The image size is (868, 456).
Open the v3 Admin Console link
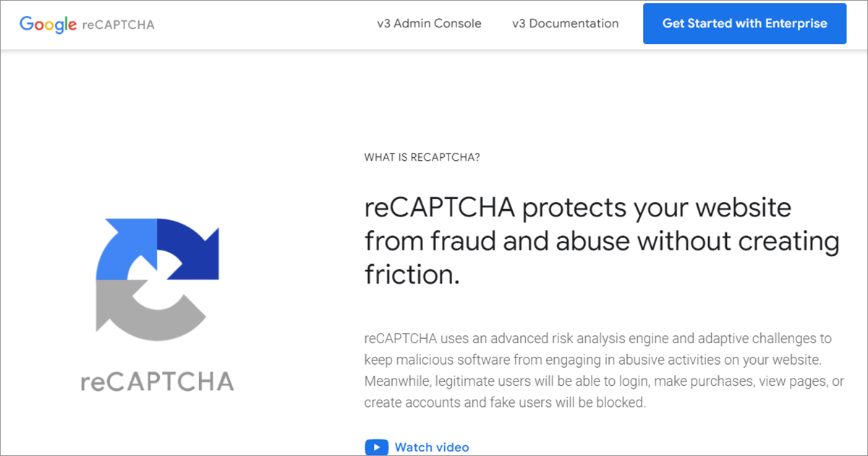tap(429, 23)
